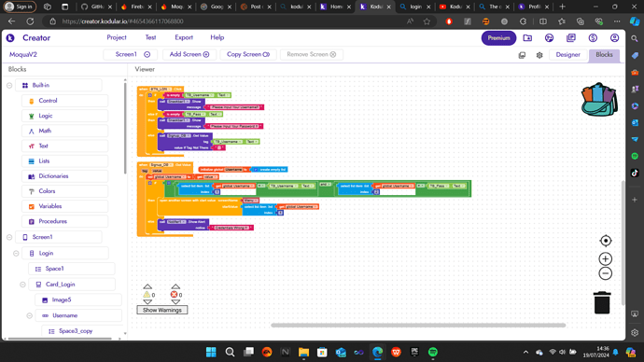Collapse the Screen1 tree node

[x=9, y=237]
